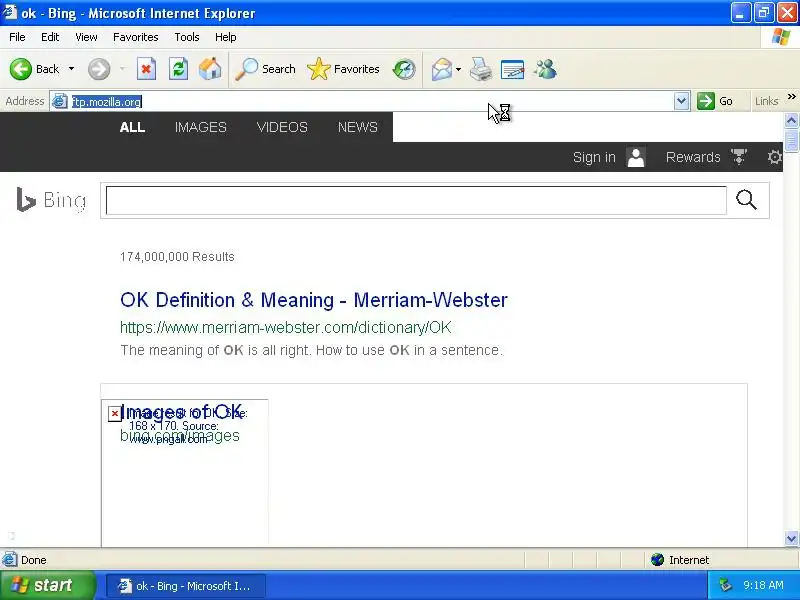
Task: Click the Bing logo
Action: pos(51,200)
